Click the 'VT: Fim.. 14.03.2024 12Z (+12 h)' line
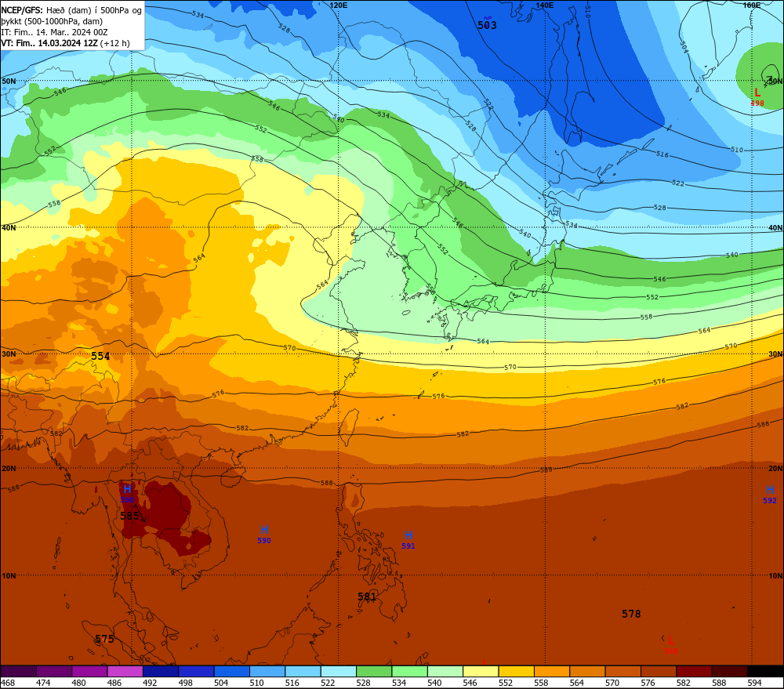The image size is (784, 689). [x=66, y=43]
